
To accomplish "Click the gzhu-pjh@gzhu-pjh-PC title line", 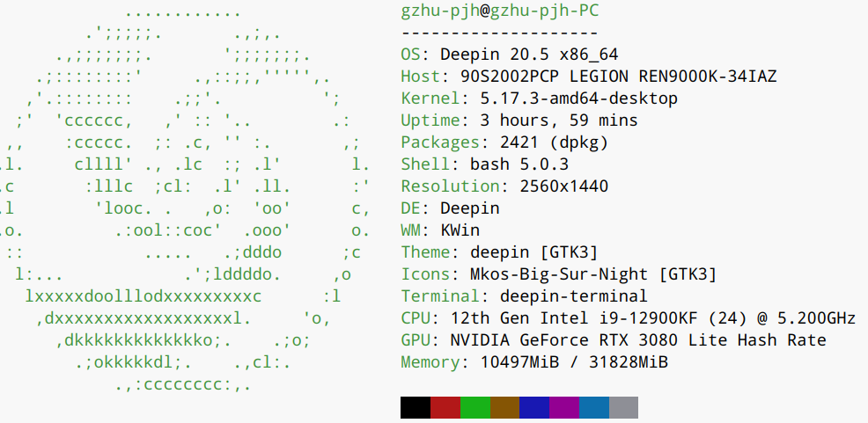I will (500, 11).
